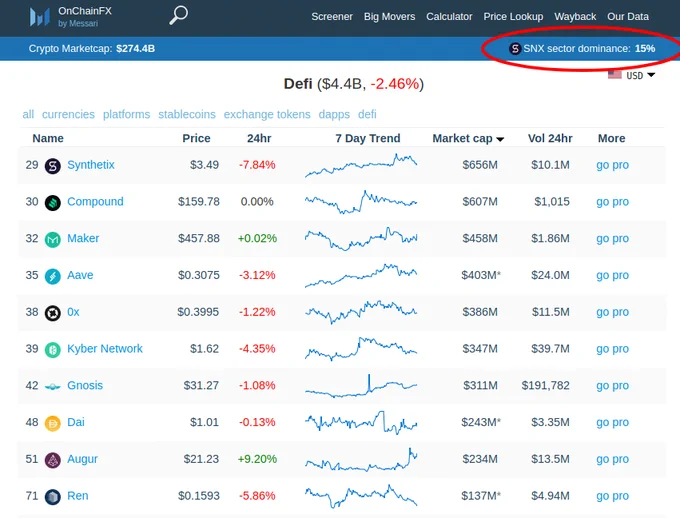Open the Augur asset link
The image size is (680, 518).
click(82, 459)
